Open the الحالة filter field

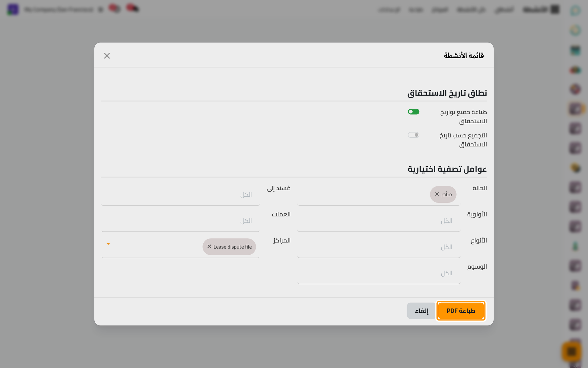pos(379,195)
